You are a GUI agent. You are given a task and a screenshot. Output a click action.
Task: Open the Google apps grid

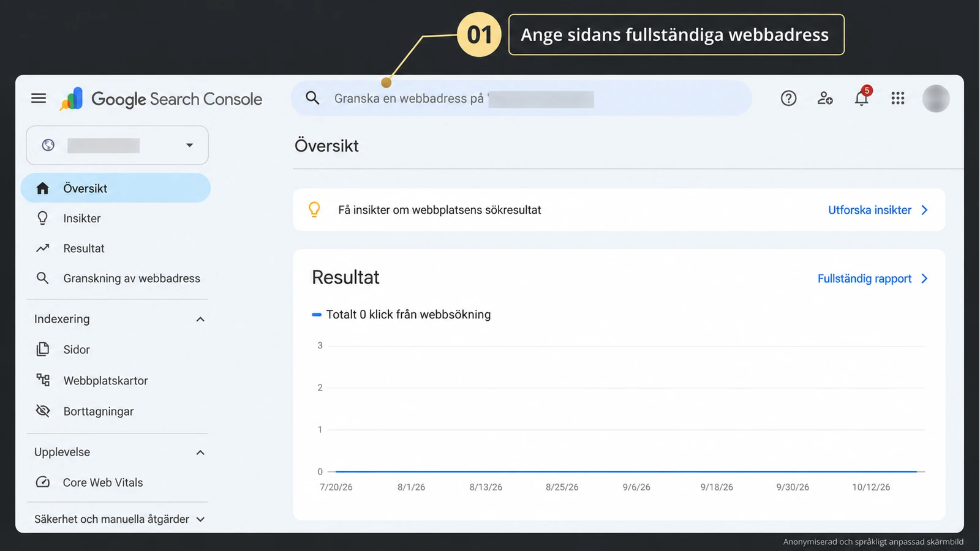coord(898,98)
